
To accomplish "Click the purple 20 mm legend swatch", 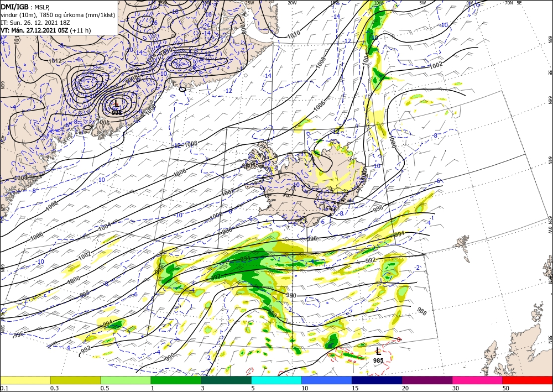I will tap(427, 380).
